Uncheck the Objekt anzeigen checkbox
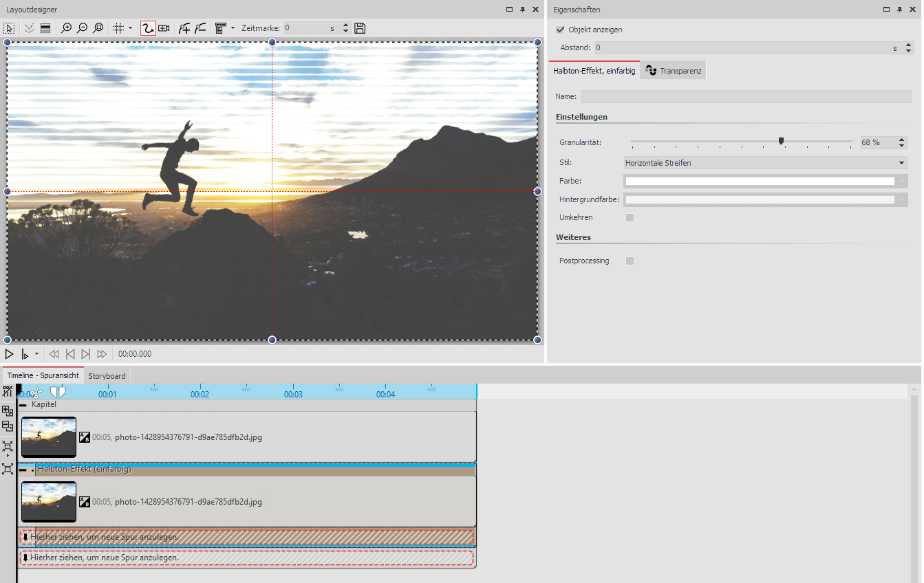 coord(561,30)
